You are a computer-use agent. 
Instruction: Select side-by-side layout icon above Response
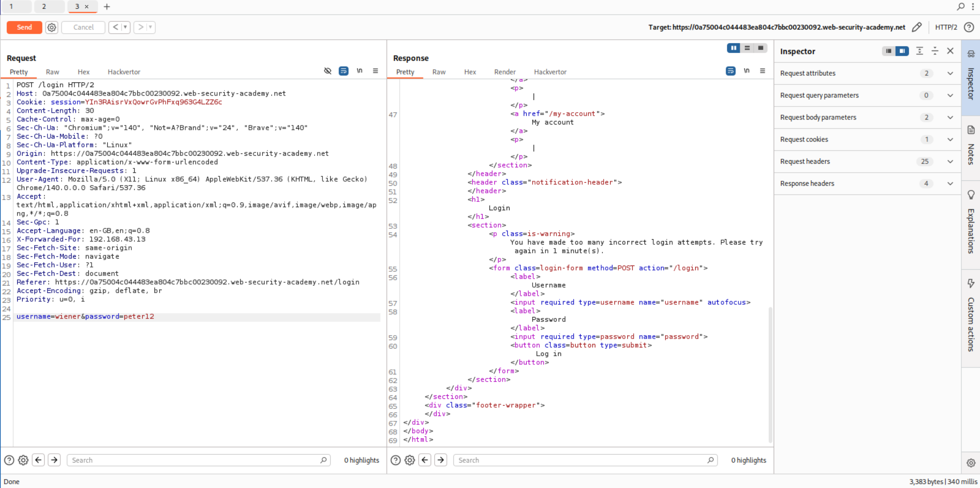coord(733,48)
